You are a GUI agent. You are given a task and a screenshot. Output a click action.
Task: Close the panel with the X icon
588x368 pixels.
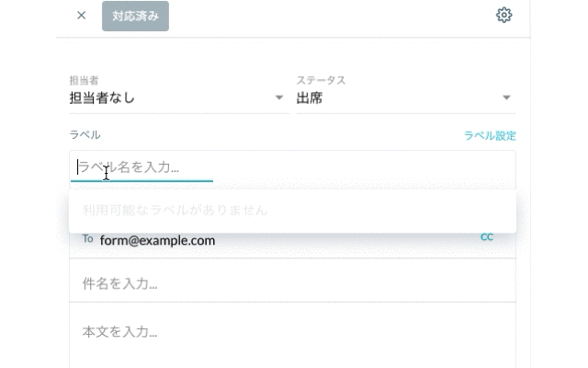point(81,16)
